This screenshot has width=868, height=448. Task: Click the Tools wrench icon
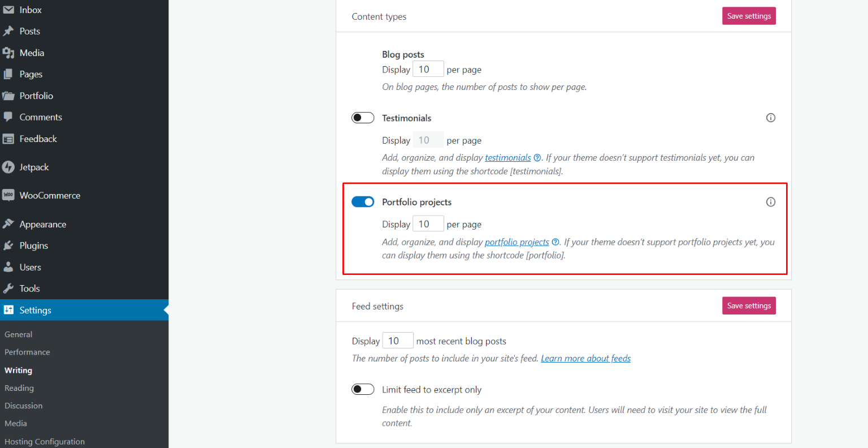click(8, 288)
